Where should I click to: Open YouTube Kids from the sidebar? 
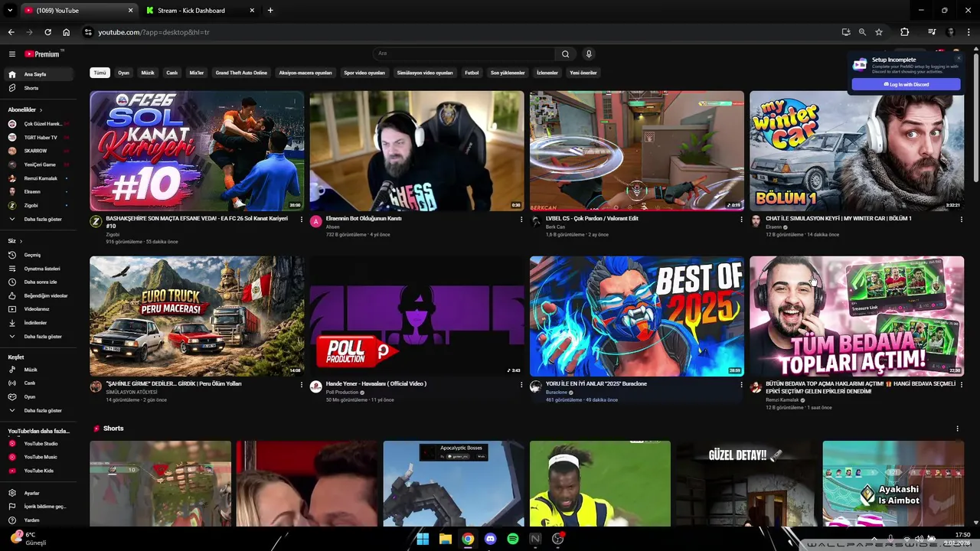pos(41,471)
